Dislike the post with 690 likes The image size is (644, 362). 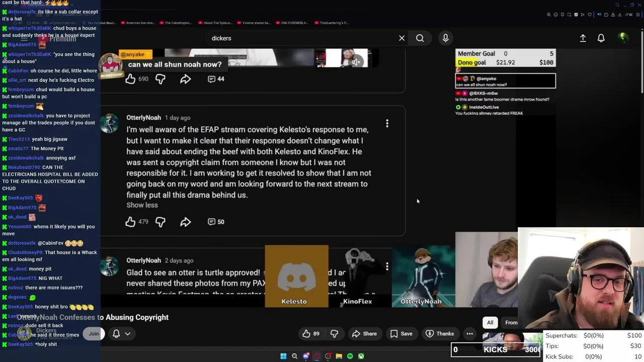[x=160, y=79]
